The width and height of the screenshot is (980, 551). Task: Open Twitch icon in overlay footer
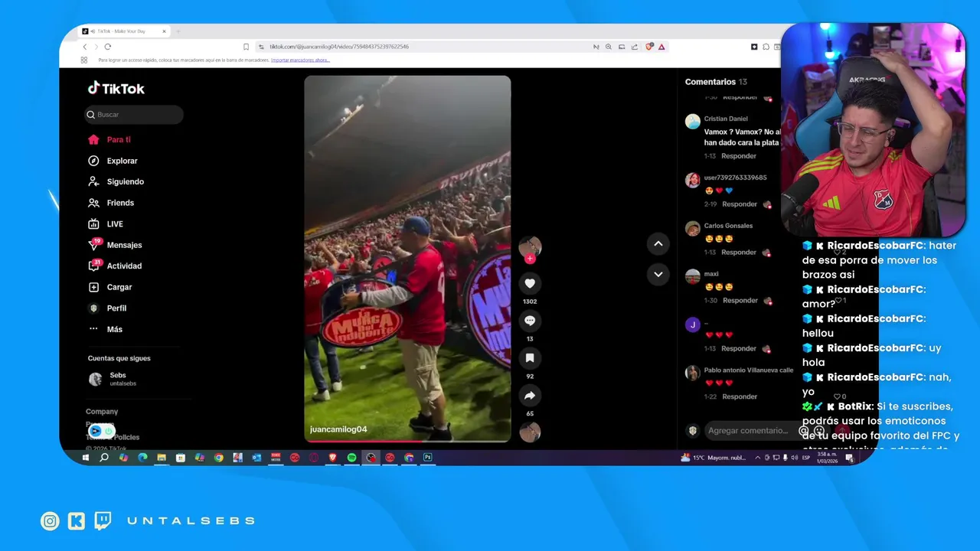[x=103, y=521]
